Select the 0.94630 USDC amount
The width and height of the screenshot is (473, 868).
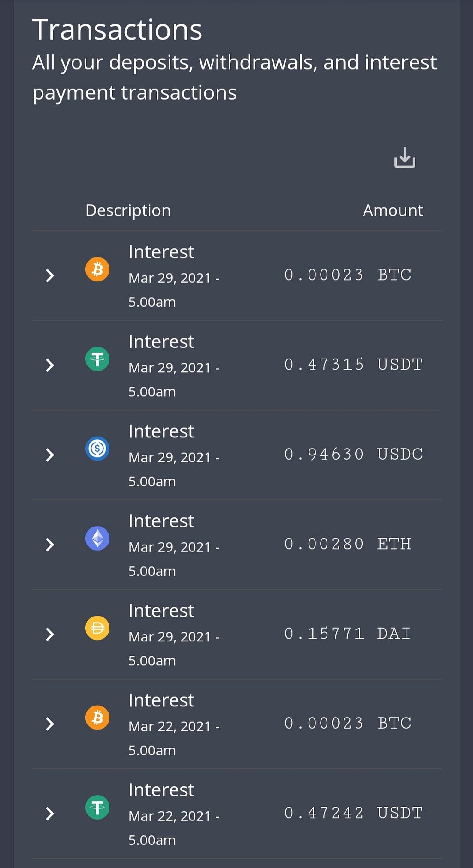pos(353,454)
